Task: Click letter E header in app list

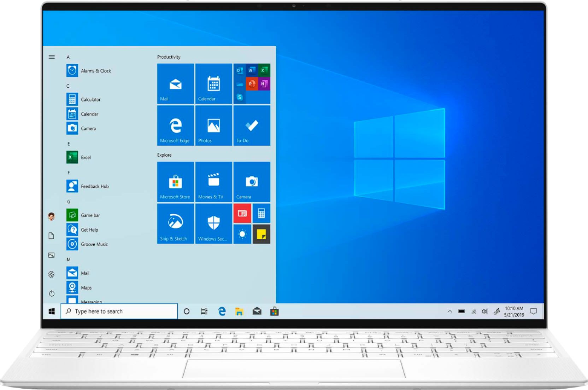Action: coord(69,144)
